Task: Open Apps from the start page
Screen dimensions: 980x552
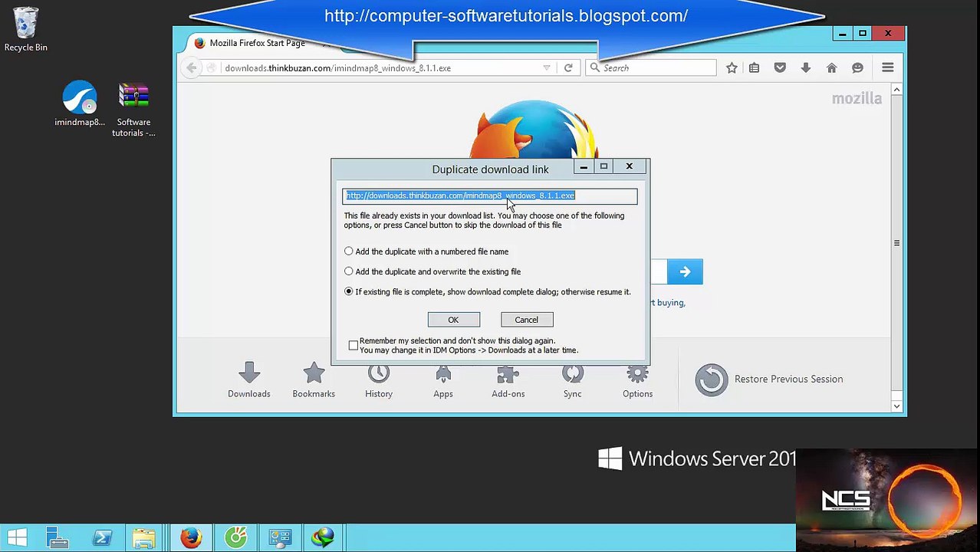Action: (x=443, y=380)
